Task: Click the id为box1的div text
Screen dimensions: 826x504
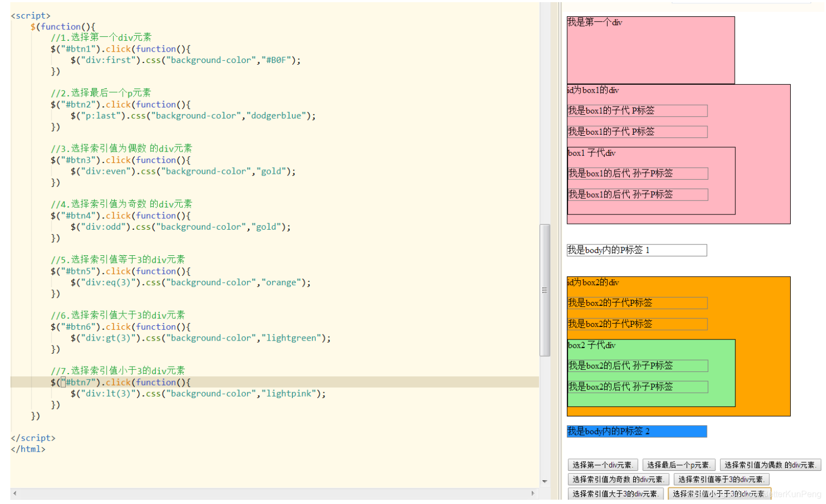Action: click(593, 90)
